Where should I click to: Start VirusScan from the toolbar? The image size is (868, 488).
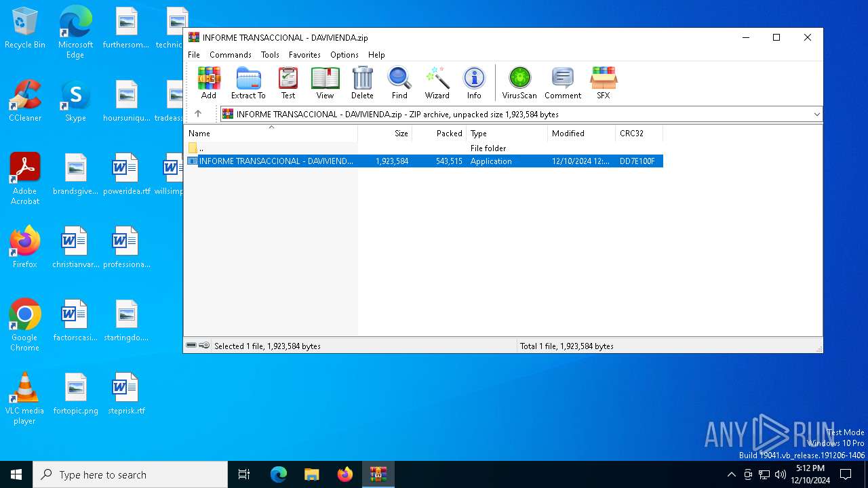(x=519, y=83)
